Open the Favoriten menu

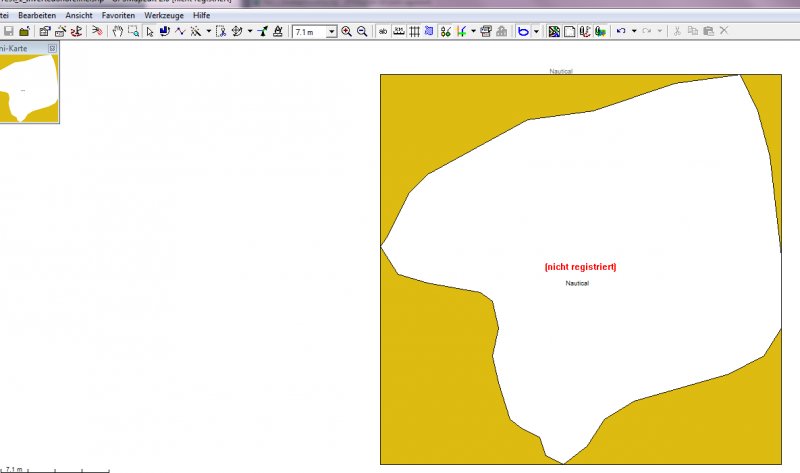(x=117, y=16)
